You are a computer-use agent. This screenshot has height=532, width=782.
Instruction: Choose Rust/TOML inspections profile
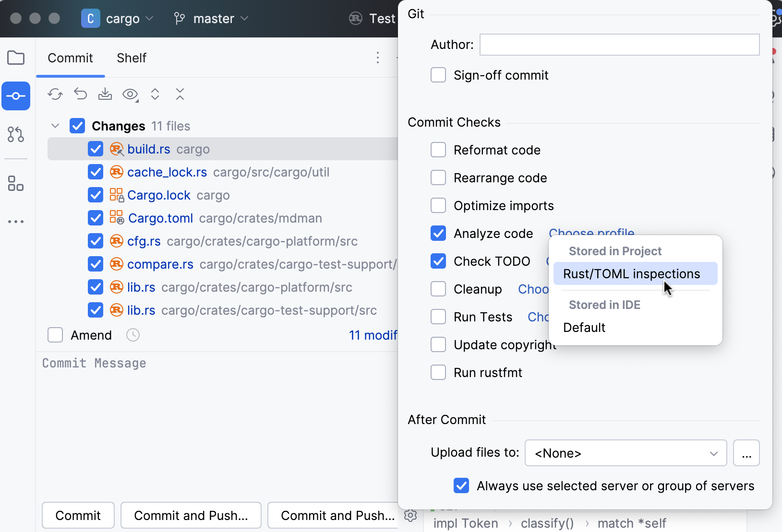[x=635, y=273]
